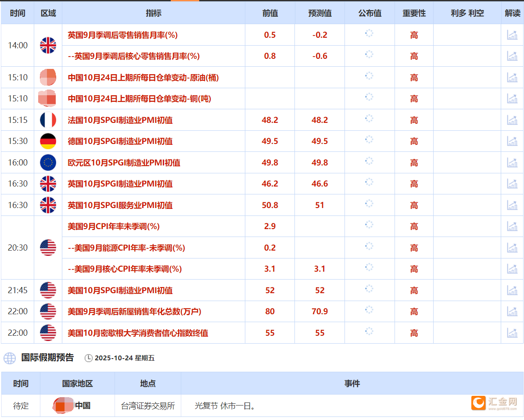Click the 台湾证券交易所 cell in holiday table
Image resolution: width=524 pixels, height=420 pixels.
pos(149,406)
